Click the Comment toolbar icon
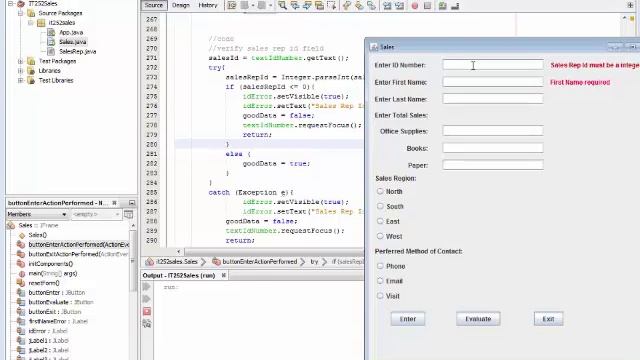This screenshot has height=360, width=640. 442,5
